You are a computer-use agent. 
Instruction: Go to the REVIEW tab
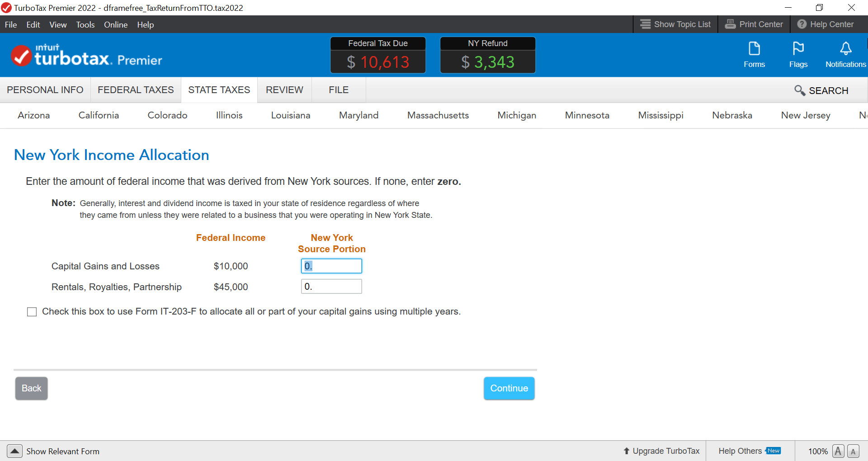[284, 90]
